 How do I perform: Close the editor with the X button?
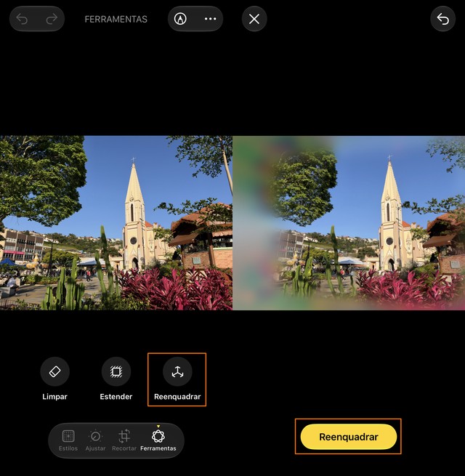pos(254,19)
